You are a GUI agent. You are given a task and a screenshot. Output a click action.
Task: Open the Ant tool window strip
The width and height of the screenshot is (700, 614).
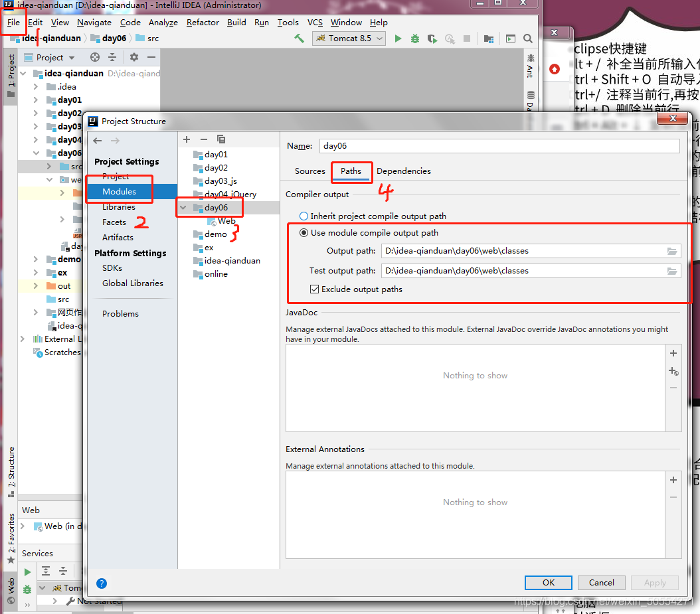[x=531, y=66]
